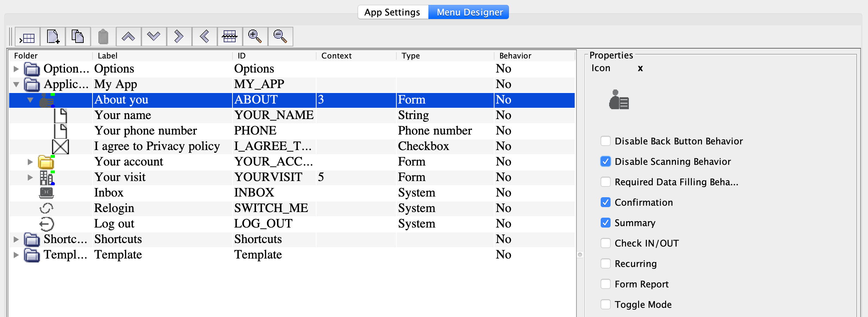
Task: Click the right chevron toolbar icon
Action: point(179,37)
